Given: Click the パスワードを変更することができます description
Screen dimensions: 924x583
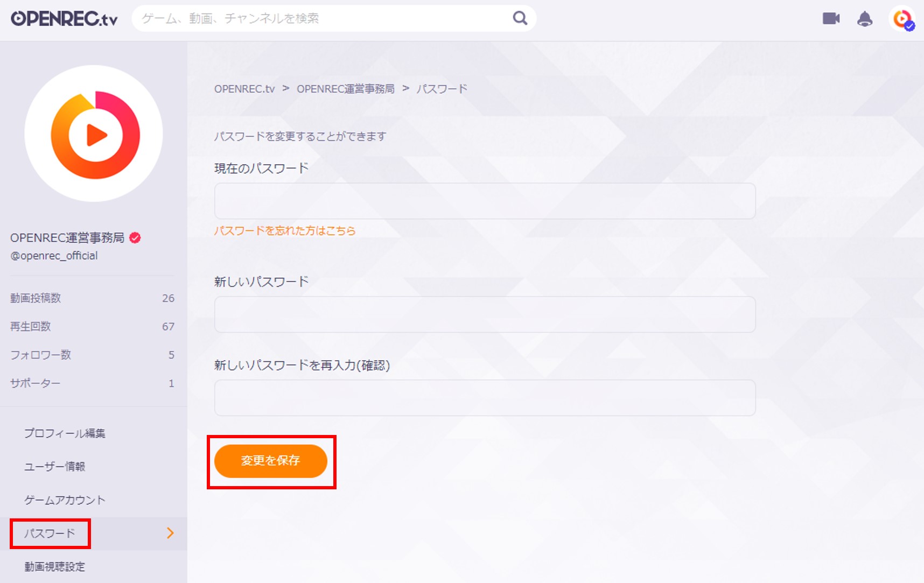Looking at the screenshot, I should pos(300,137).
